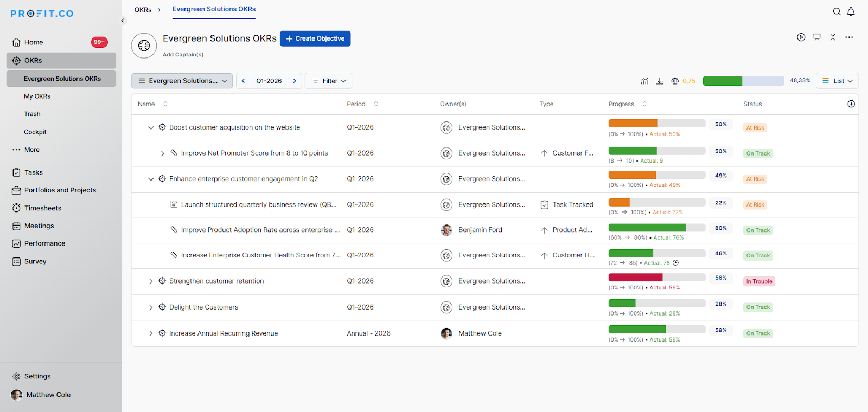This screenshot has width=868, height=412.
Task: Go to next quarter period arrow
Action: pos(295,81)
